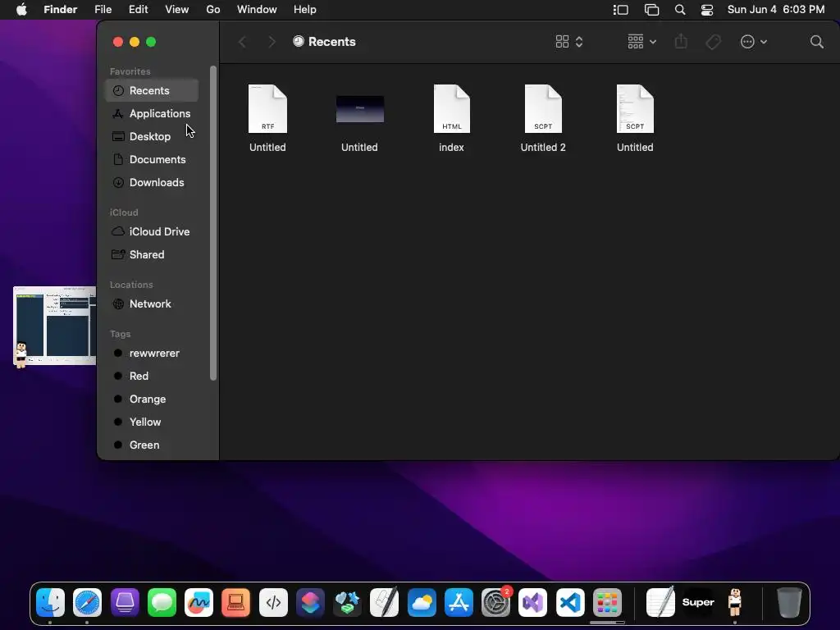Open the Recents sidebar item
Image resolution: width=840 pixels, height=630 pixels.
(x=152, y=90)
